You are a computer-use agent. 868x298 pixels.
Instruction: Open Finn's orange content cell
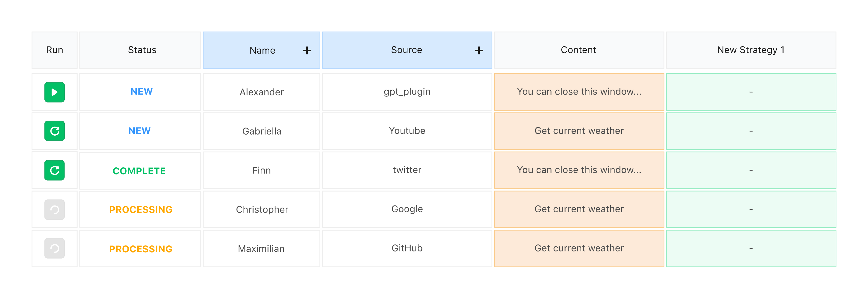point(579,170)
